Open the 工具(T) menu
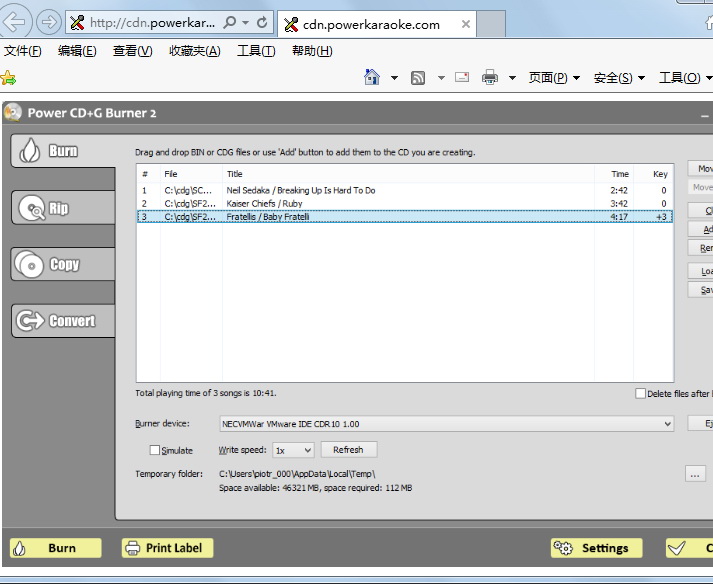The height and width of the screenshot is (584, 713). (x=256, y=50)
